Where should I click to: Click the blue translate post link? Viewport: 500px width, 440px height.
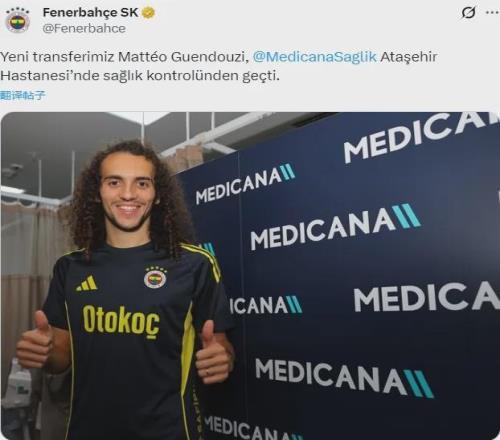[23, 96]
